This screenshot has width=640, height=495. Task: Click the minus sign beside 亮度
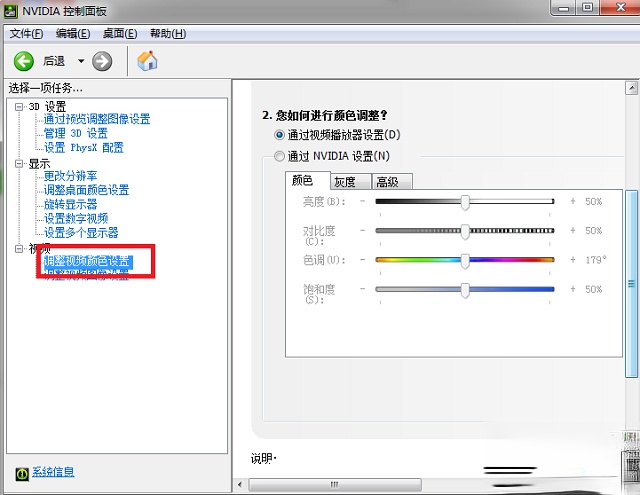362,201
